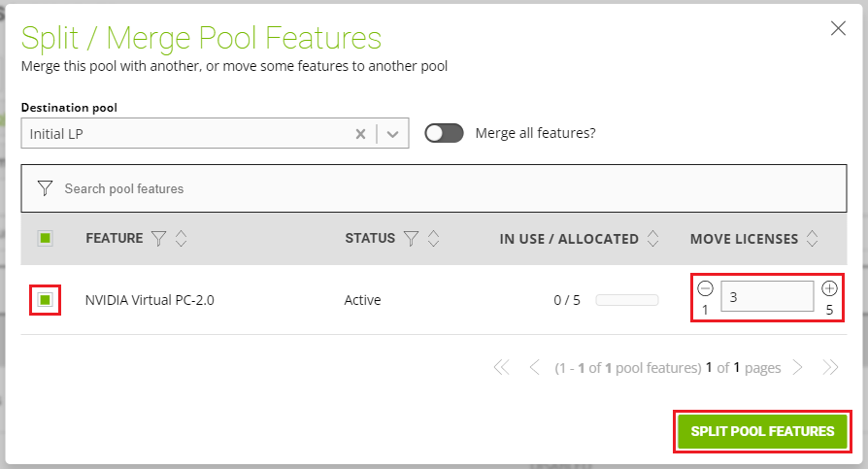
Task: Click the move licenses number field
Action: (x=767, y=297)
